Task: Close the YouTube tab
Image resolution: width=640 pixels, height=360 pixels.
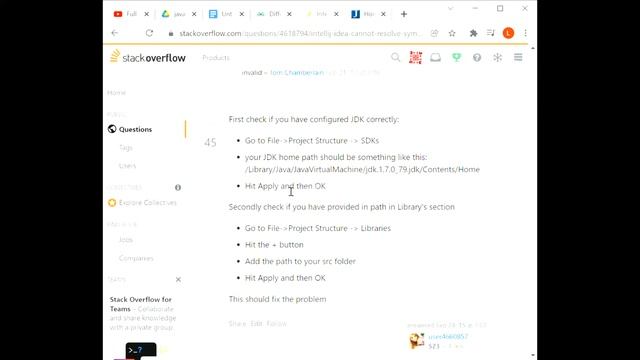Action: click(x=147, y=14)
